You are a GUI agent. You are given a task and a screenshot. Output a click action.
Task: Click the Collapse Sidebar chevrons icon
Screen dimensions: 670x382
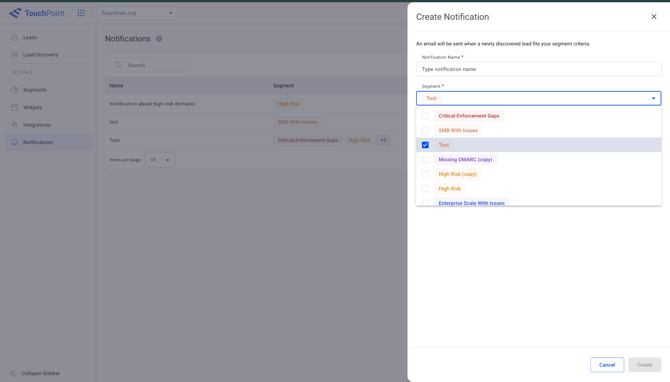pyautogui.click(x=13, y=373)
